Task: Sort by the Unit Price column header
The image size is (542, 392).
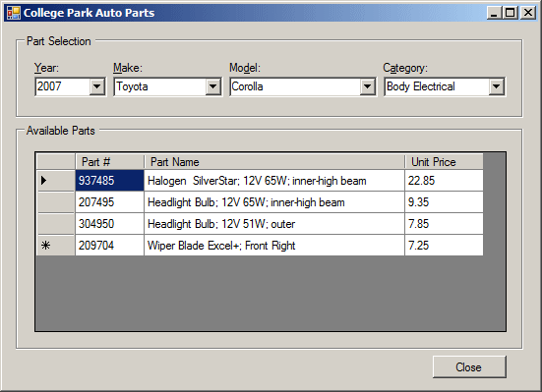Action: click(444, 162)
